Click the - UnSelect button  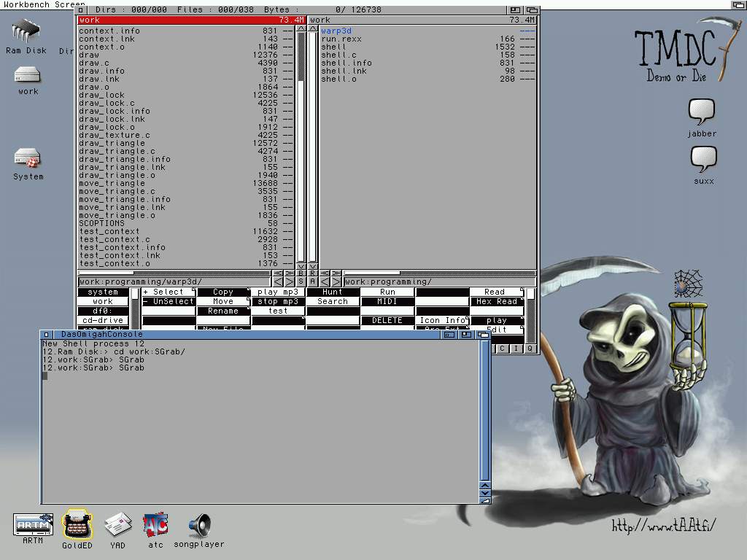[x=169, y=301]
